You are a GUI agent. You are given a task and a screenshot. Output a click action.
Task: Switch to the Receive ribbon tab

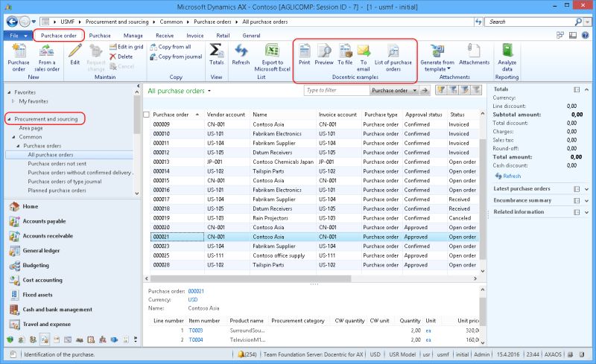click(165, 35)
